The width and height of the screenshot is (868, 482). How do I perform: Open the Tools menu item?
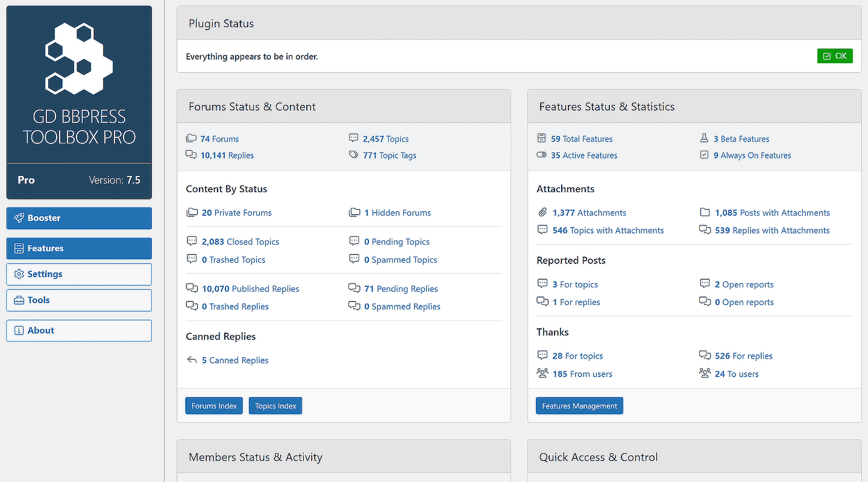pos(79,300)
